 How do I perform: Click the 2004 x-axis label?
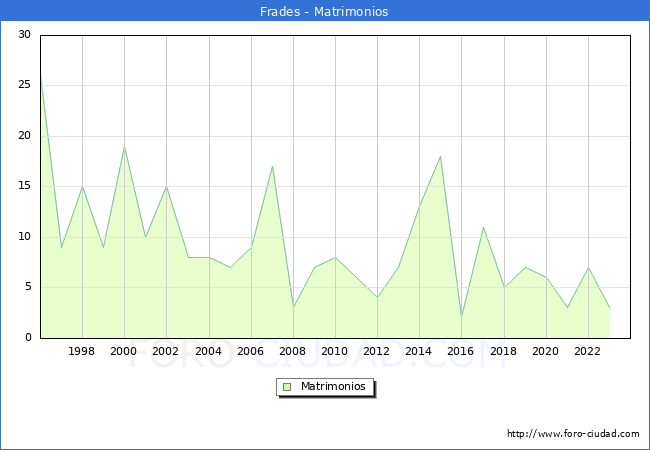209,351
